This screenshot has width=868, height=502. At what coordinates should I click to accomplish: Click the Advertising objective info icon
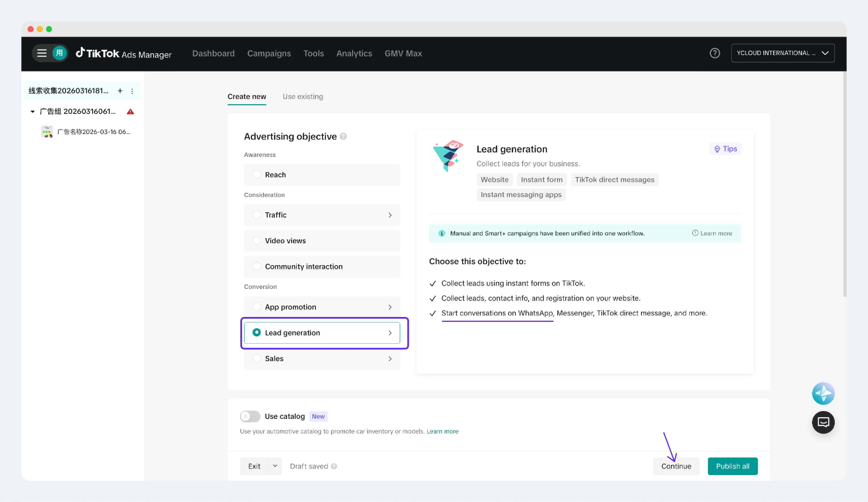pos(343,137)
